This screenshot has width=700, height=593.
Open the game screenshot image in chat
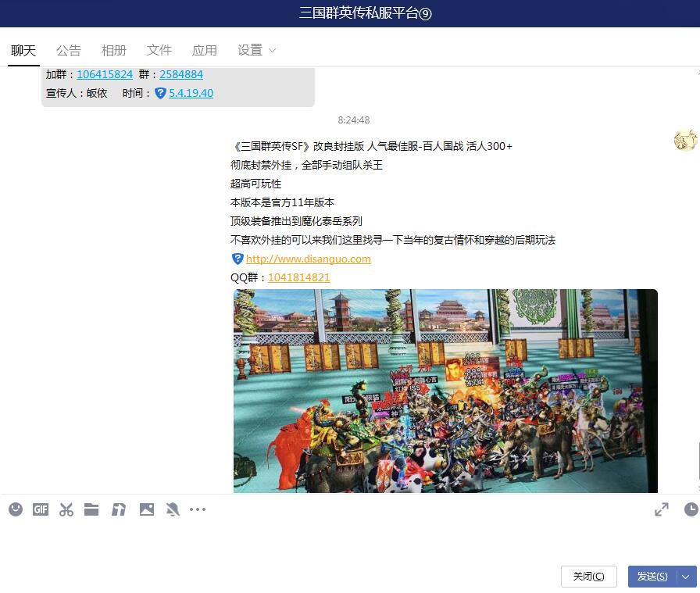pos(445,391)
